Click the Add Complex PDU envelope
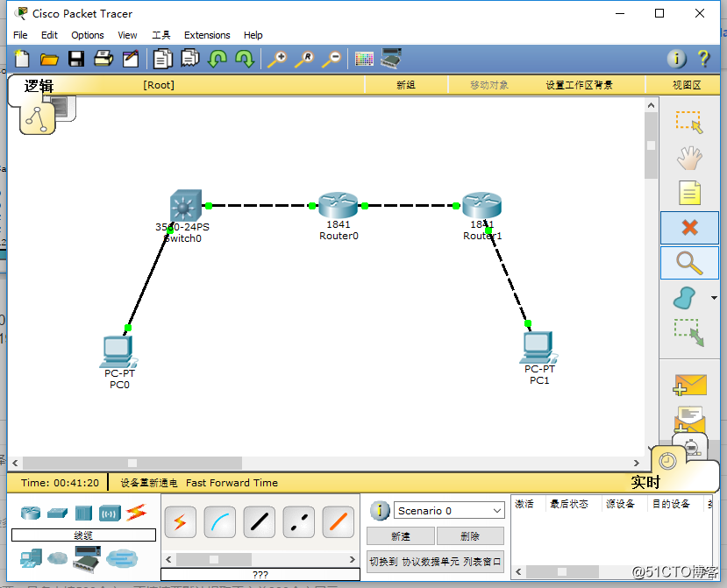Screen dimensions: 727x588 689,420
